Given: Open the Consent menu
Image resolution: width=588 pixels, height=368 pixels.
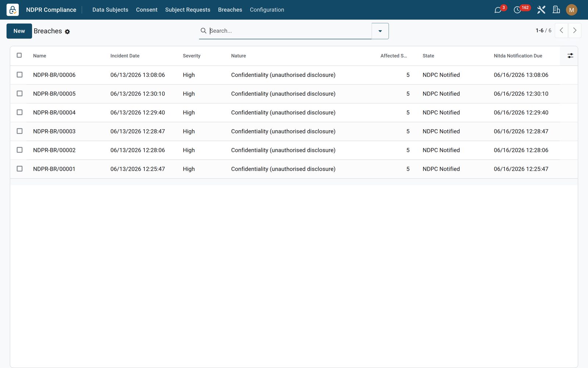Looking at the screenshot, I should pos(147,10).
